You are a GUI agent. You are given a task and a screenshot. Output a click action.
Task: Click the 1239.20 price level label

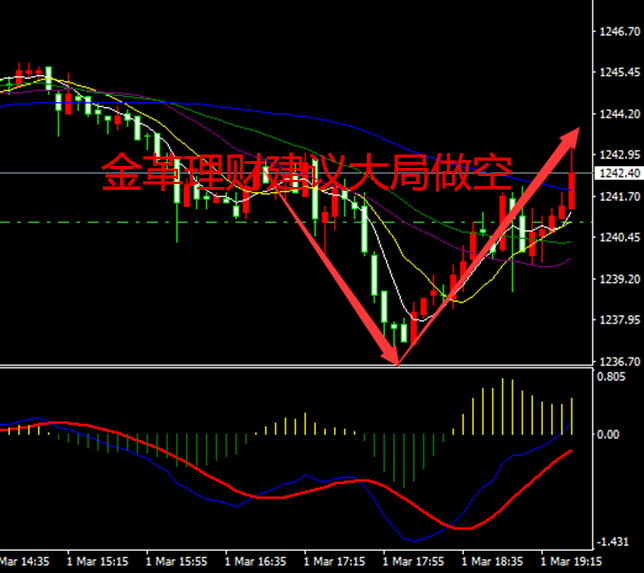pos(617,279)
